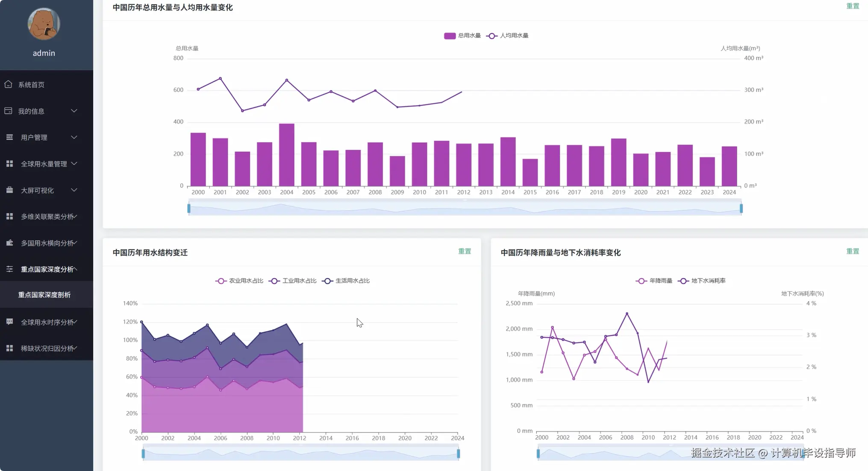Click the card icon beside 我的信息
This screenshot has height=471, width=868.
pos(8,111)
